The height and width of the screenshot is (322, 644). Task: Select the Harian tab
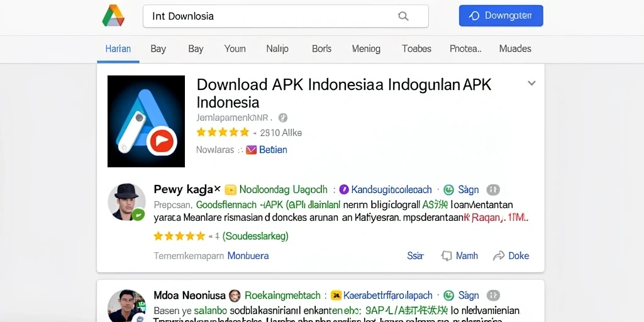pos(118,49)
